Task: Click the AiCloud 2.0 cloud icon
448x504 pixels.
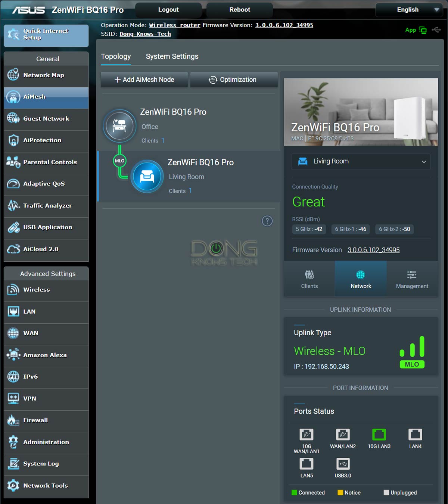Action: click(13, 249)
